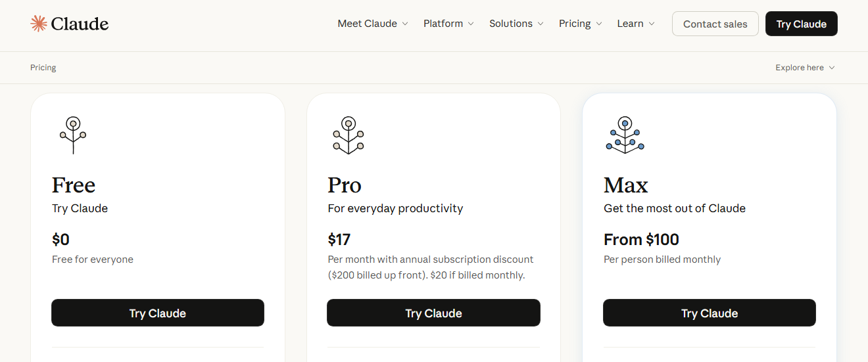Click the Free plan sprout icon

click(x=73, y=135)
